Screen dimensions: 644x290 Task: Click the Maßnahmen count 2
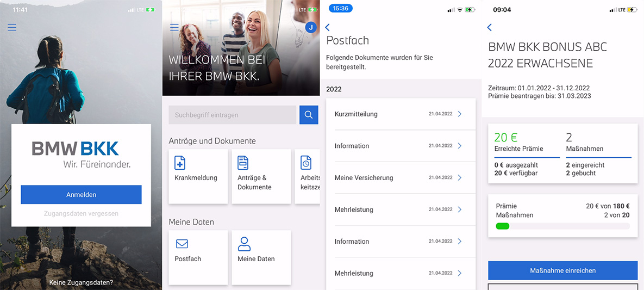(x=569, y=138)
